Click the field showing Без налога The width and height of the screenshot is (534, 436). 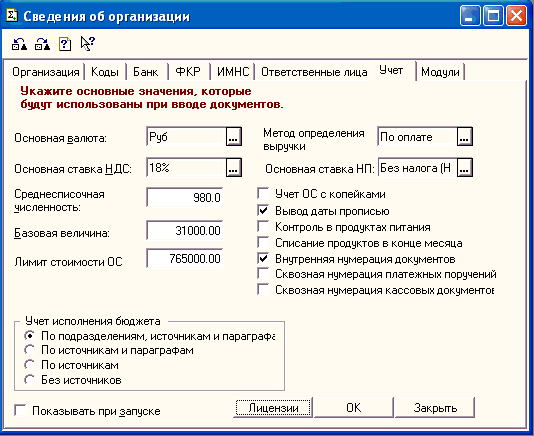pos(417,167)
